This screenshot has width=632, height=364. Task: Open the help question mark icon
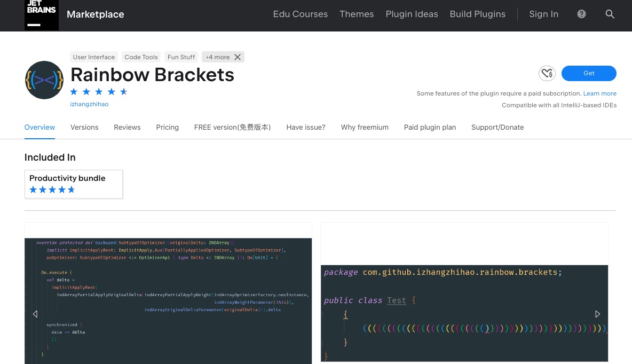point(581,14)
